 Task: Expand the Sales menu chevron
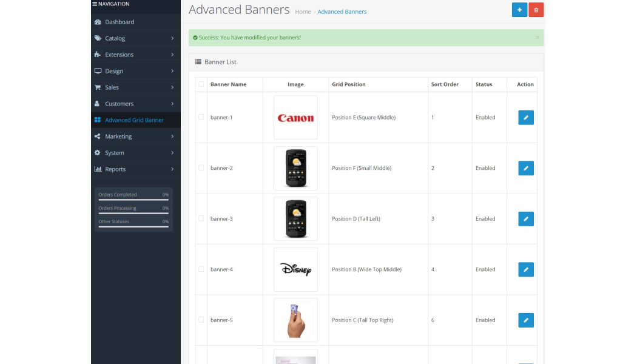click(x=172, y=87)
